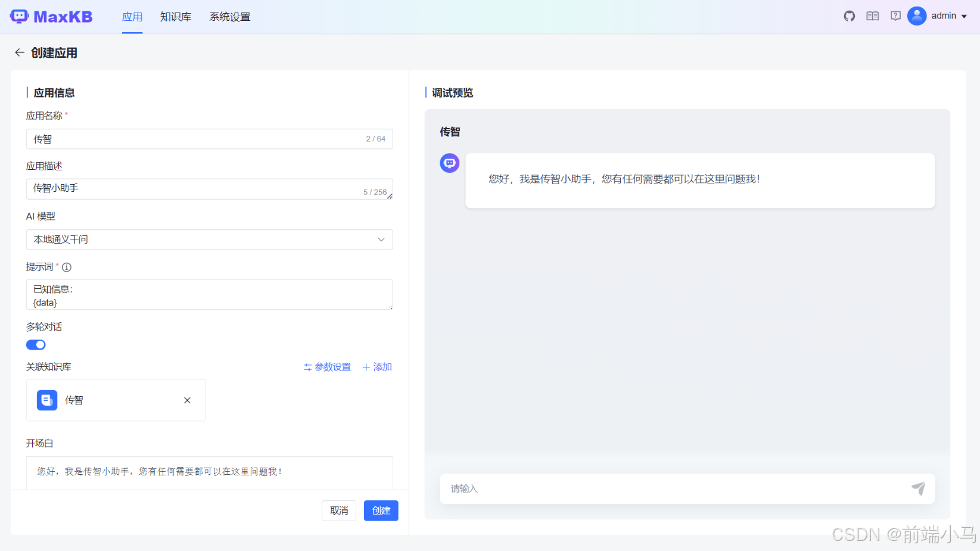Click into the 开场白 text area
The image size is (980, 551).
coord(210,473)
